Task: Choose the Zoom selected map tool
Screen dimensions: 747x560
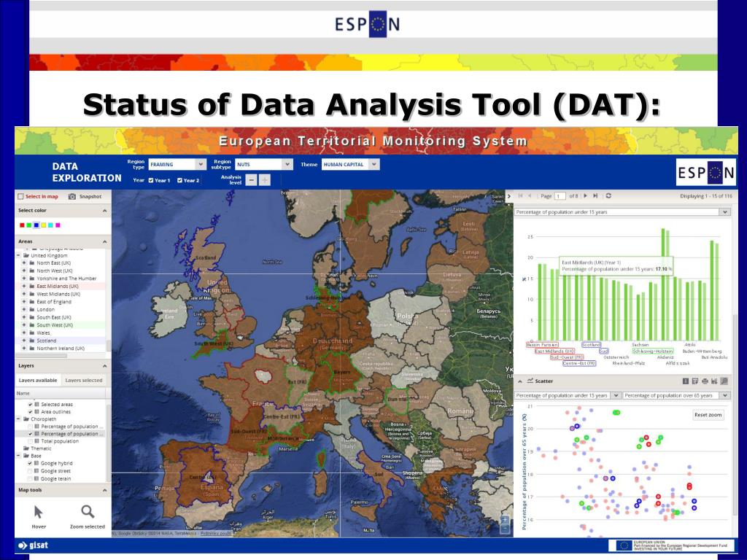Action: pyautogui.click(x=88, y=517)
